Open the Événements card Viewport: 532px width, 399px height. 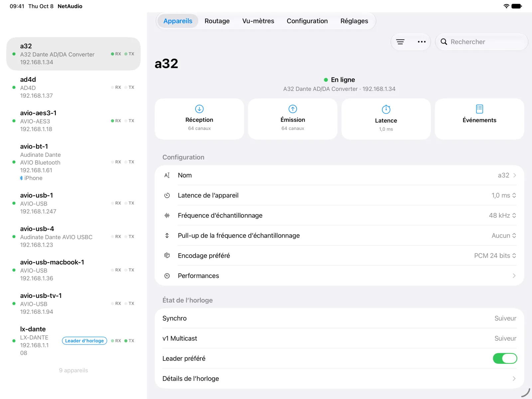pos(479,119)
